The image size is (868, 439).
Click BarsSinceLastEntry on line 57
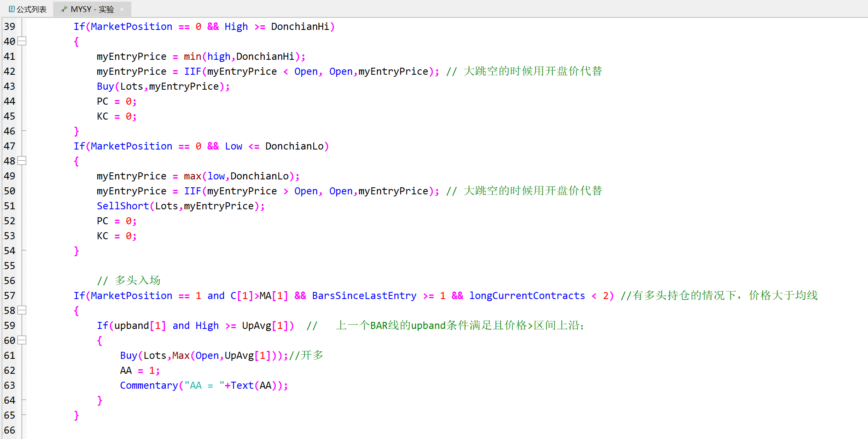click(x=364, y=296)
